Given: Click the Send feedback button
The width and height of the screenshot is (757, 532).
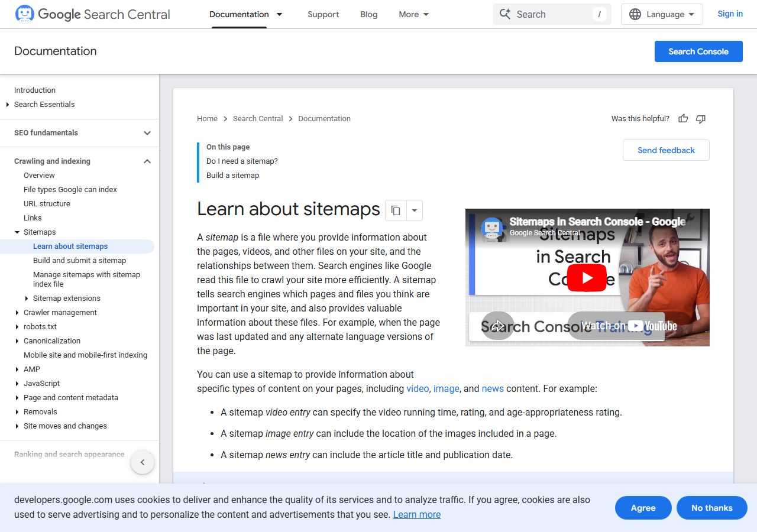Looking at the screenshot, I should [666, 150].
